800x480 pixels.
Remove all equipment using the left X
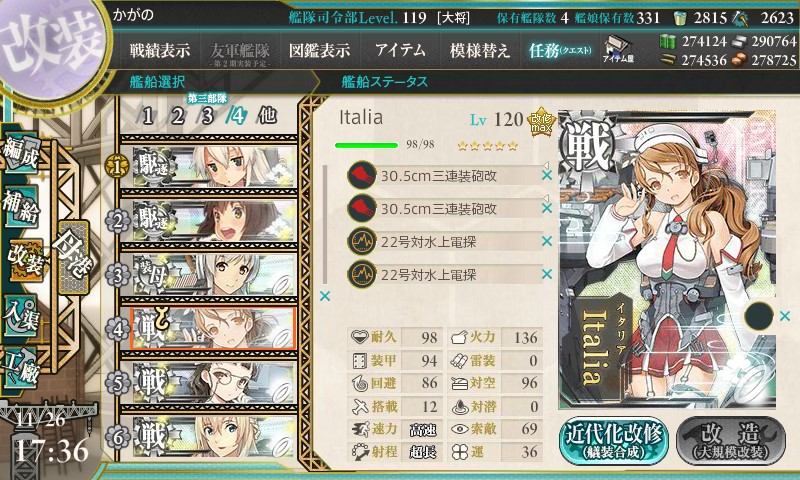point(325,296)
